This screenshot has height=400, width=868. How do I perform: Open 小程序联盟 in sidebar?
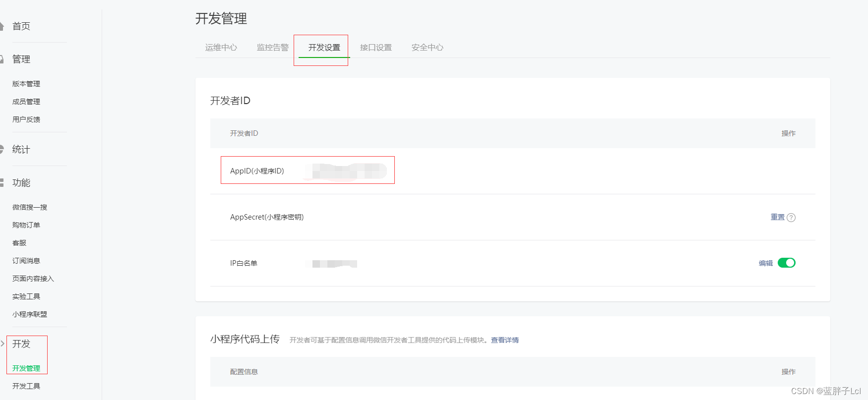(x=30, y=314)
